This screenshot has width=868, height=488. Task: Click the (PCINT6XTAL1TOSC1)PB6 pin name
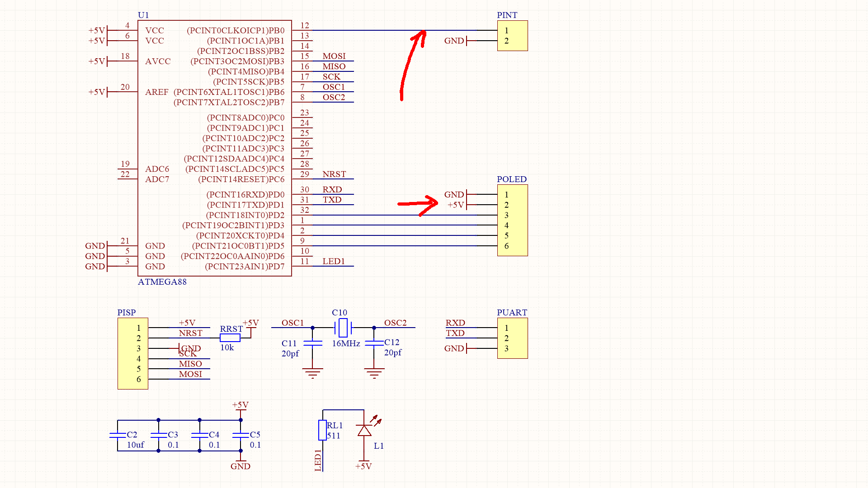229,92
